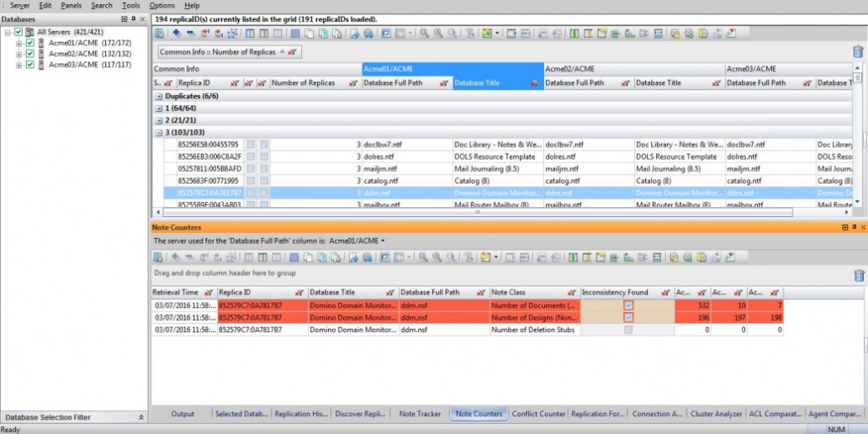The width and height of the screenshot is (868, 434).
Task: Expand the Acme02/ACME tree node
Action: [19, 54]
